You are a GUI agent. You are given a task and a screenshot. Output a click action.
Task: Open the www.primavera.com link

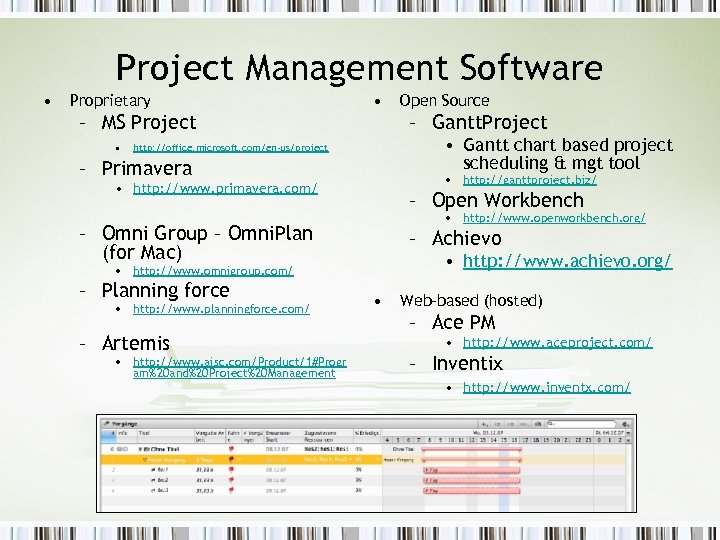(x=225, y=188)
